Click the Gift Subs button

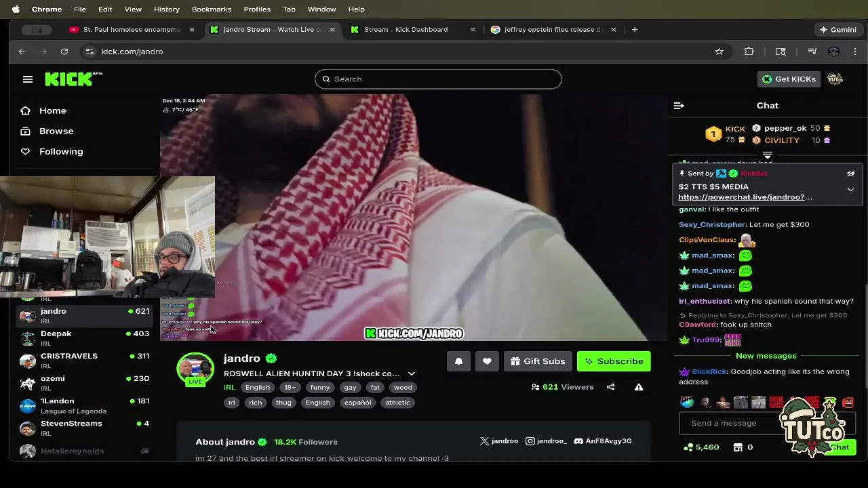[538, 361]
